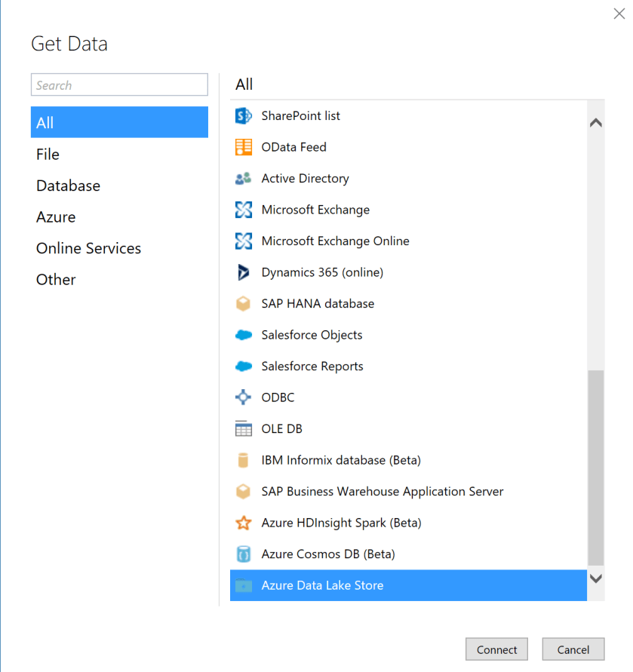The height and width of the screenshot is (672, 633).
Task: Select Azure Data Lake Store connector
Action: [x=323, y=585]
